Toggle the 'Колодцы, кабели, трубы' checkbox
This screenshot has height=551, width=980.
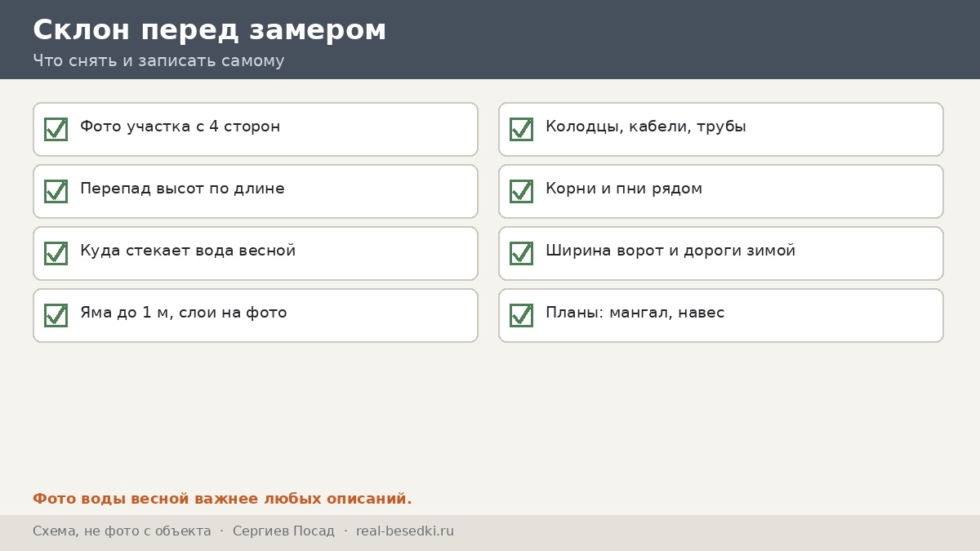point(521,129)
